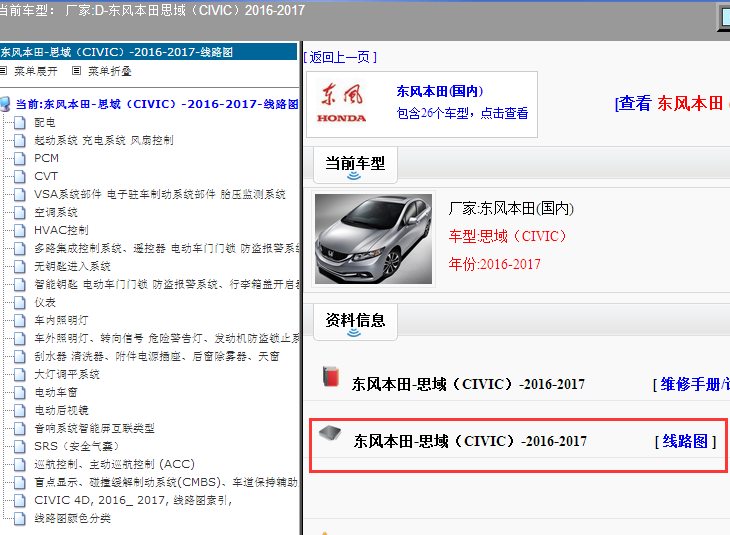Click the document icon beside 线路图颜色分类
Screen dimensions: 730x535
(x=20, y=519)
